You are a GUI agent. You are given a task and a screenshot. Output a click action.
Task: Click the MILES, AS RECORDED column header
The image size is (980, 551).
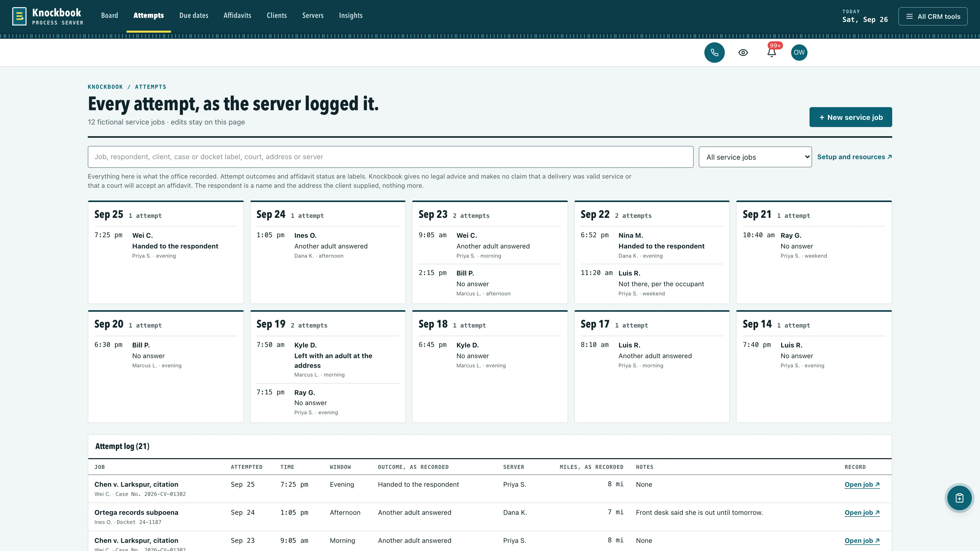coord(591,467)
